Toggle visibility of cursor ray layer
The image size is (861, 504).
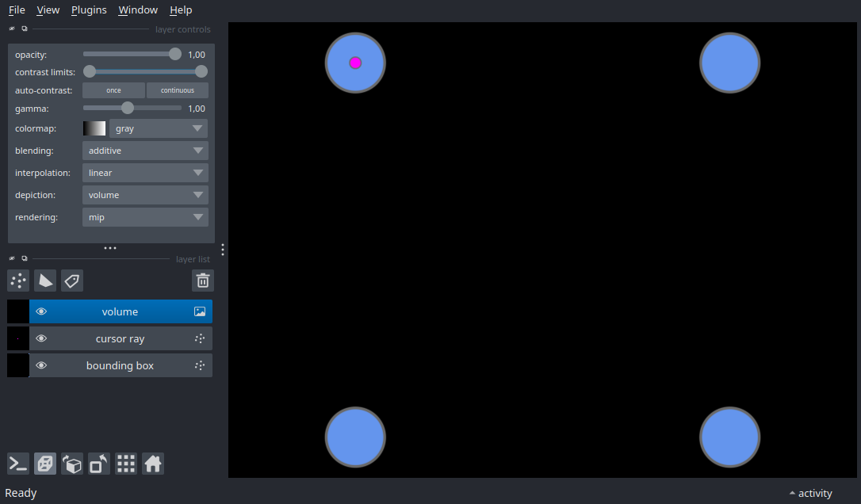tap(41, 338)
